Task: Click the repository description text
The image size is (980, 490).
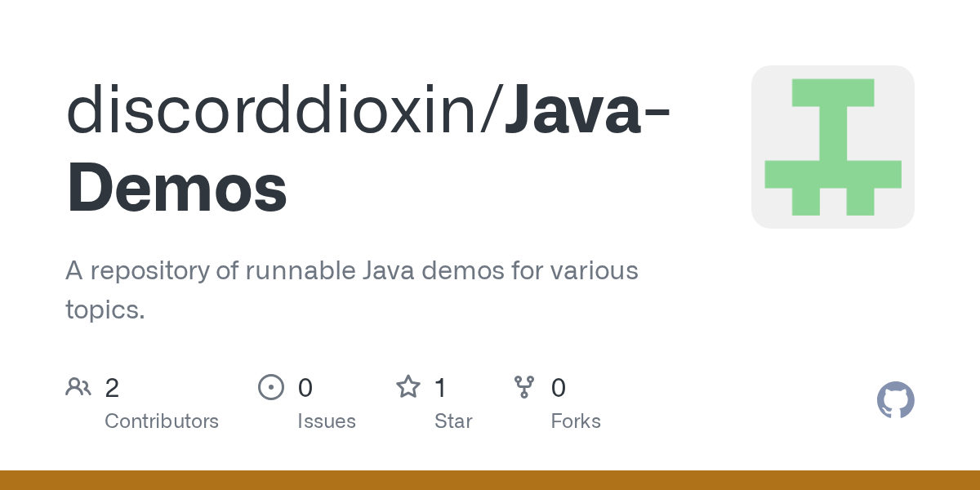Action: coord(352,290)
